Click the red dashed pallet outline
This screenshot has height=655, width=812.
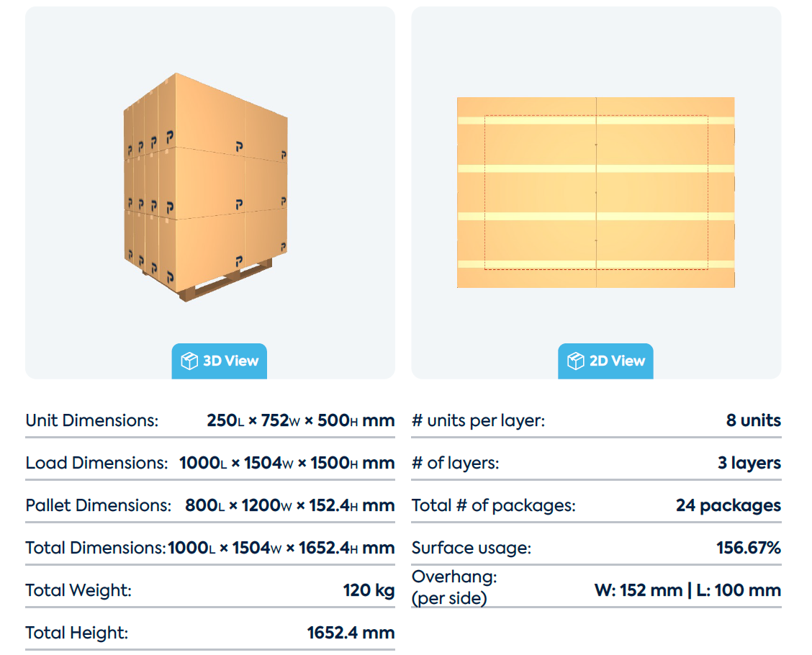(596, 192)
